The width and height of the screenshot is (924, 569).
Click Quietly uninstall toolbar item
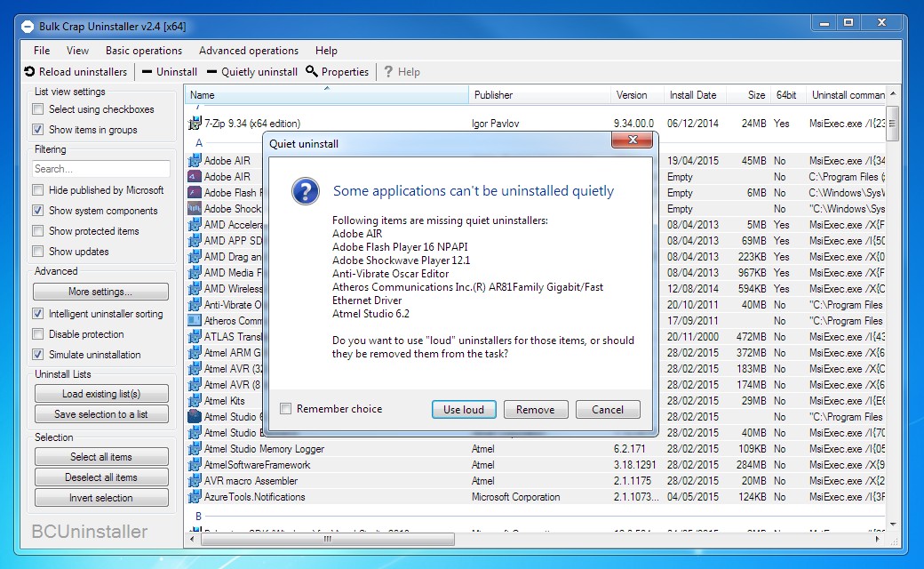[252, 72]
